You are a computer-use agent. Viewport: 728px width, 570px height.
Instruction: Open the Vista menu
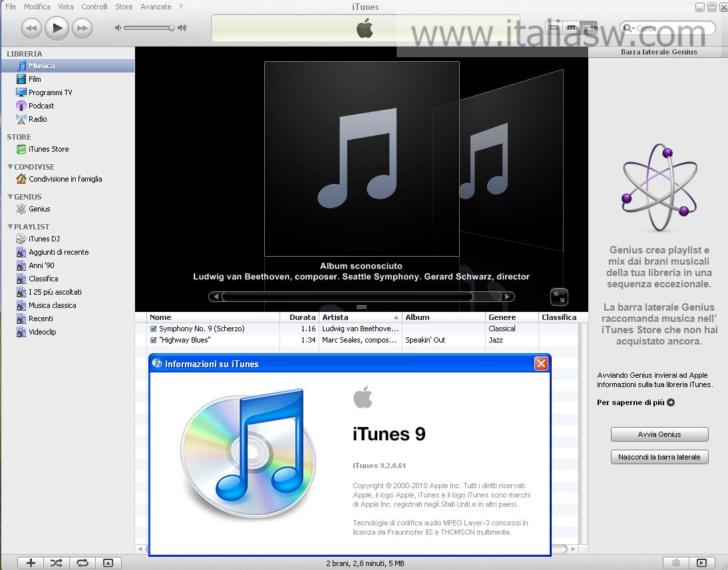click(x=66, y=7)
